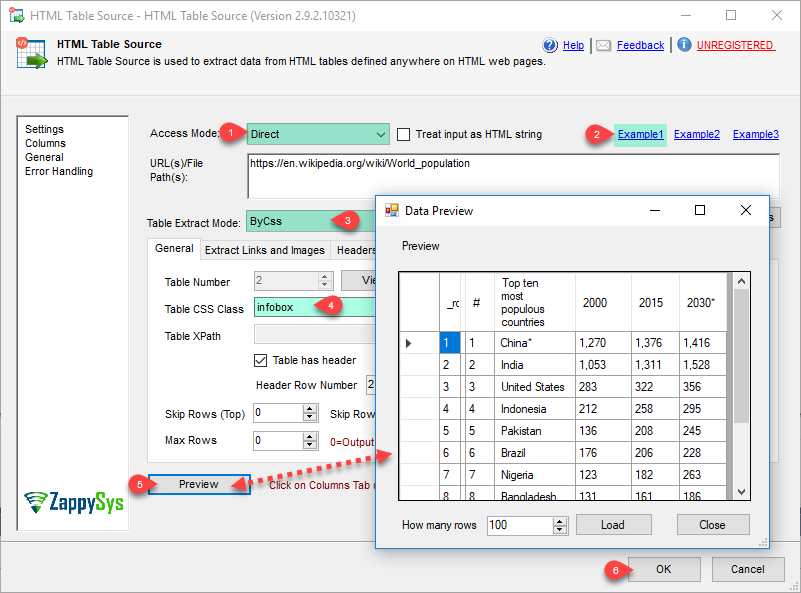Load the Example3 link
The height and width of the screenshot is (593, 801).
tap(756, 134)
